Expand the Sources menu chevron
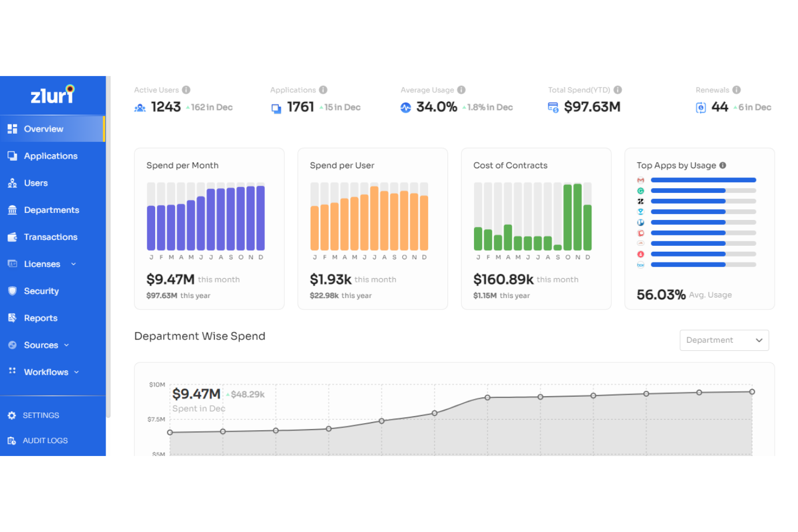The width and height of the screenshot is (798, 532). coord(66,345)
